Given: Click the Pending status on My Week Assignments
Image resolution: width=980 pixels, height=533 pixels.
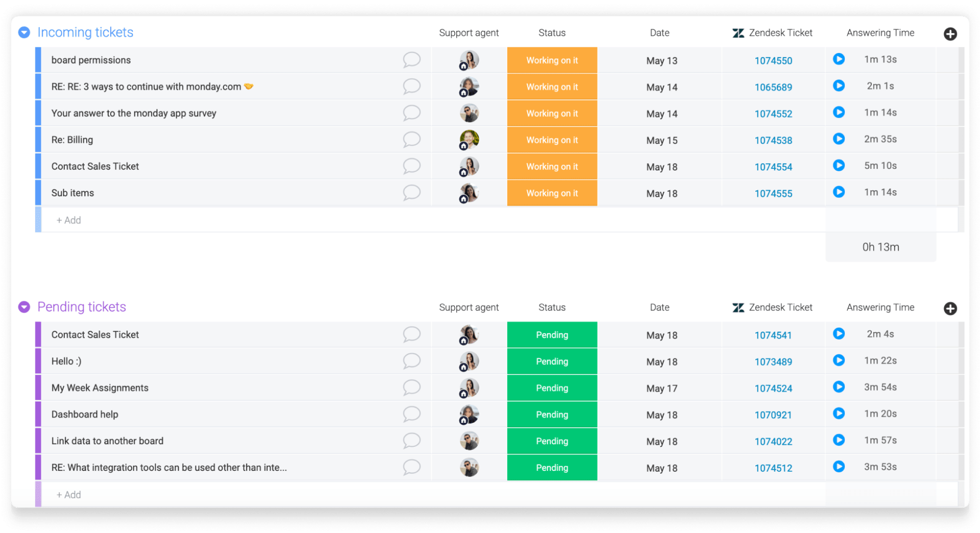Looking at the screenshot, I should tap(552, 388).
